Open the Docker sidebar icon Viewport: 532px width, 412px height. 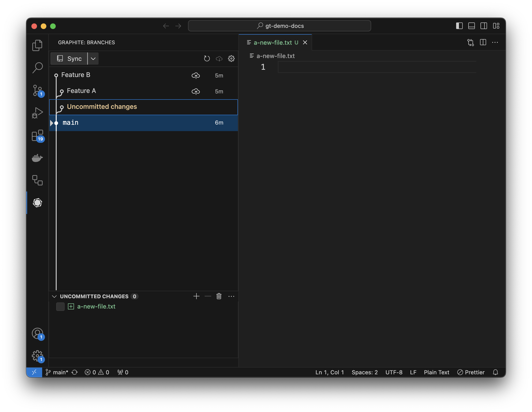(x=37, y=158)
